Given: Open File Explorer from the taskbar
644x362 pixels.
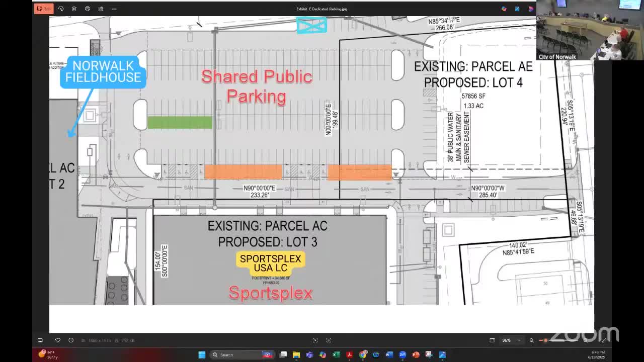Looking at the screenshot, I should point(296,355).
